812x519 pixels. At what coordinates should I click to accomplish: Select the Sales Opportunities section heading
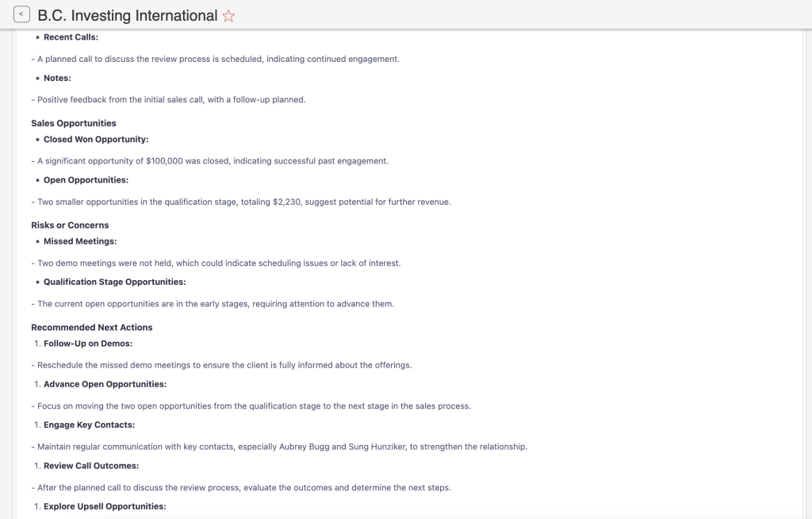point(74,123)
